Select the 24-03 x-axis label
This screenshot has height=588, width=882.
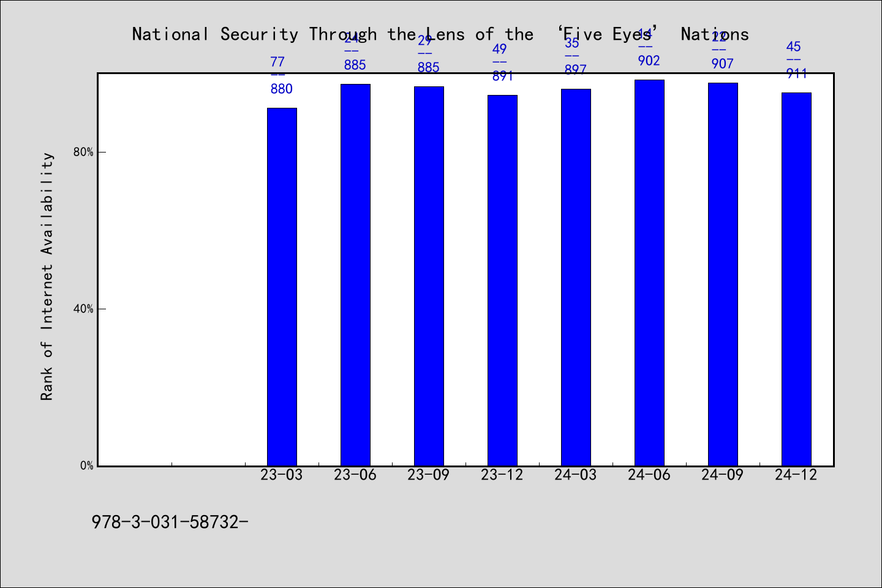(576, 475)
